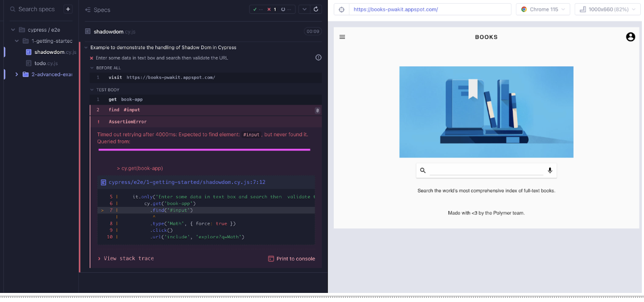Expand the 2-advanced-examples folder
Image resolution: width=644 pixels, height=302 pixels.
click(17, 74)
